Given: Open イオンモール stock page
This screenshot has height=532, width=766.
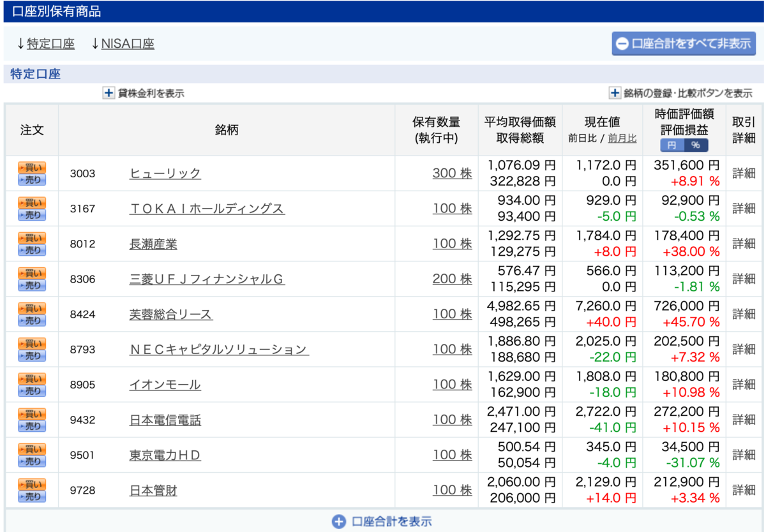Looking at the screenshot, I should (165, 385).
